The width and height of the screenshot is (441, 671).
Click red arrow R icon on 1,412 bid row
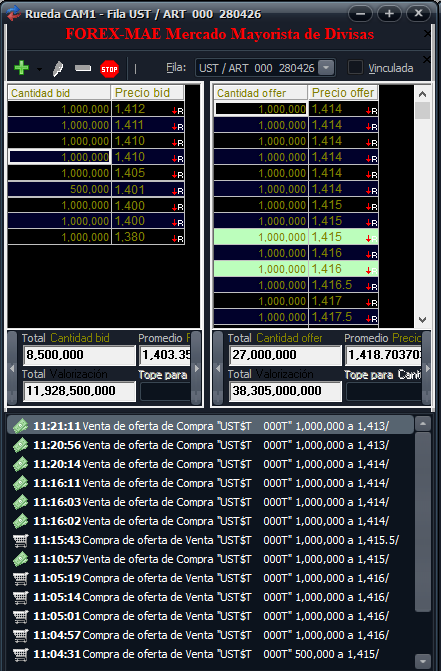click(178, 111)
